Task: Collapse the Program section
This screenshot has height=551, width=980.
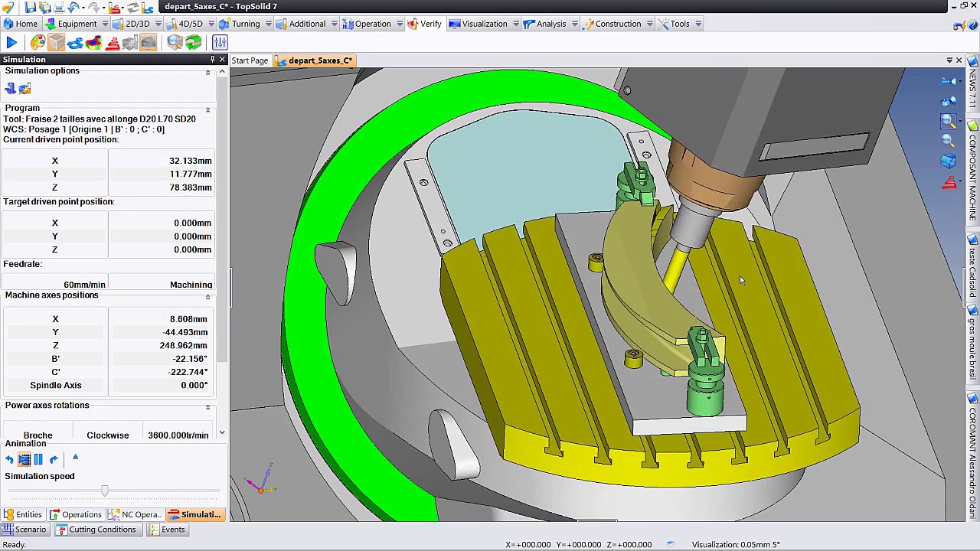Action: (207, 109)
